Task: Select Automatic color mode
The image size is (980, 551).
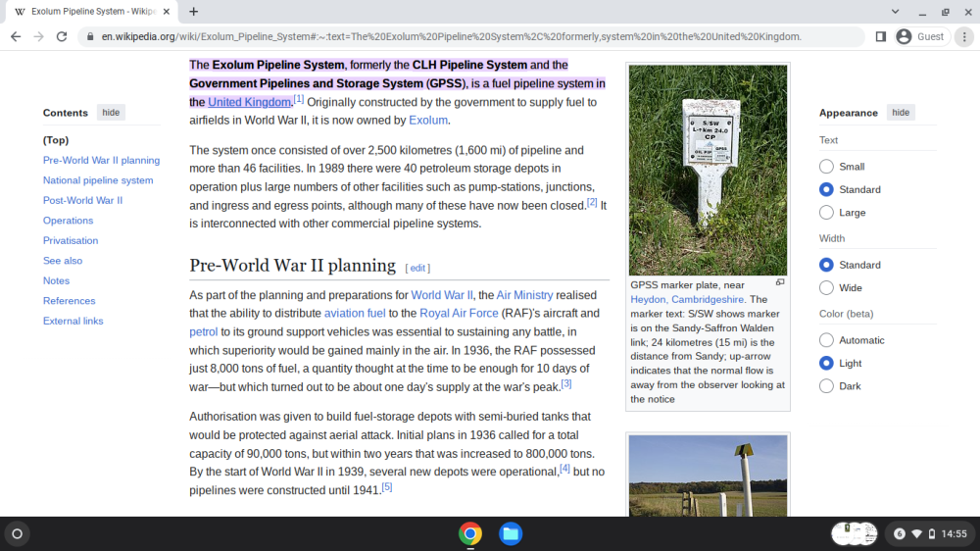Action: 826,340
